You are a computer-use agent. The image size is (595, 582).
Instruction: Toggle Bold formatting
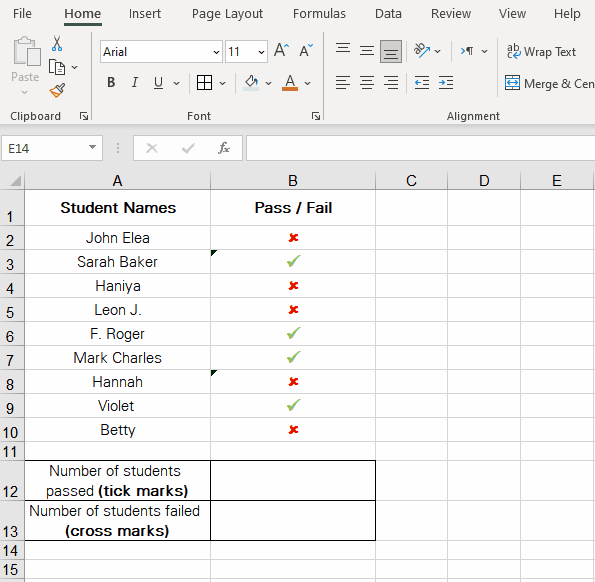[111, 82]
